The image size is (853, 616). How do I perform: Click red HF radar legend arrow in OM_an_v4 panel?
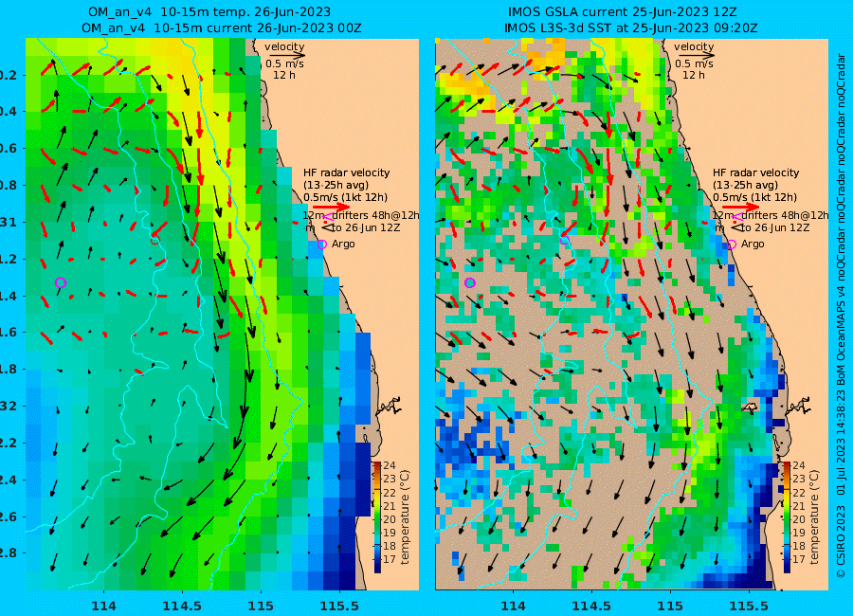332,207
